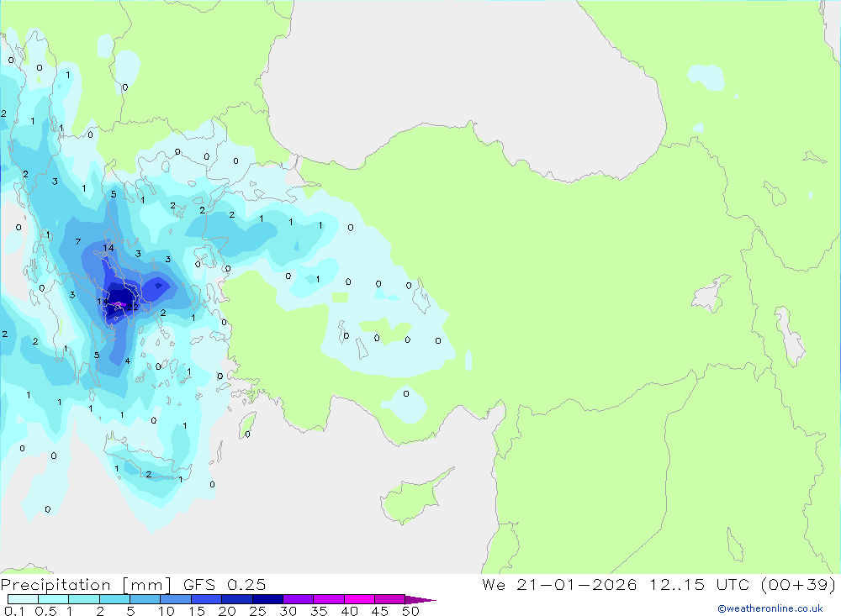Click the '30' legend scale label

pyautogui.click(x=288, y=611)
